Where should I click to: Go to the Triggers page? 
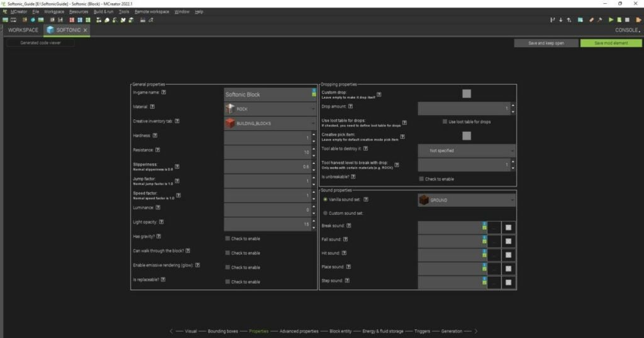[x=422, y=331]
